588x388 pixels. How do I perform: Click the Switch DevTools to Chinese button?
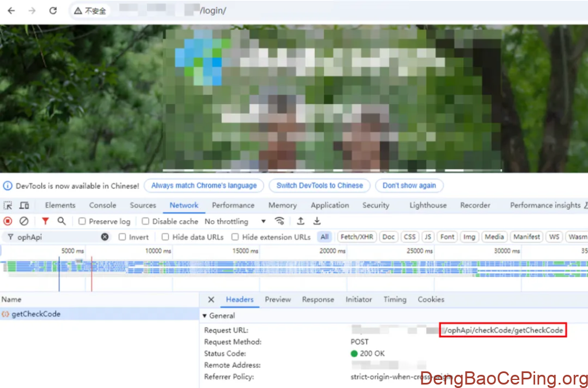point(319,185)
